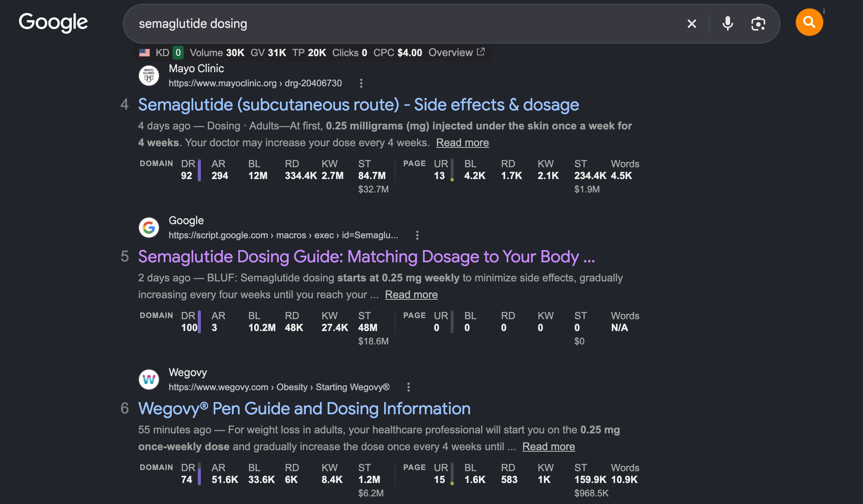863x504 pixels.
Task: Open the Semaglutide Dosing Guide result
Action: pyautogui.click(x=367, y=257)
